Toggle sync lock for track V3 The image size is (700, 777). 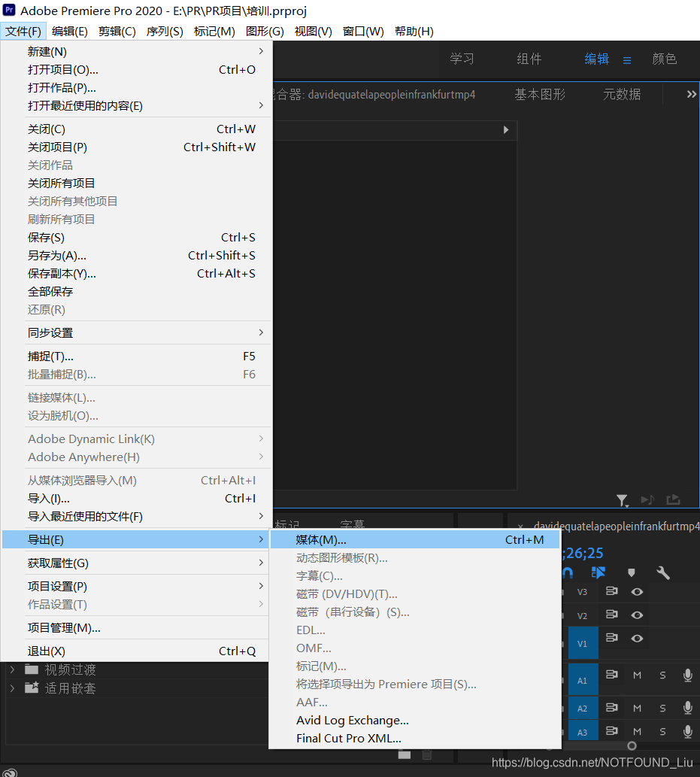tap(612, 591)
